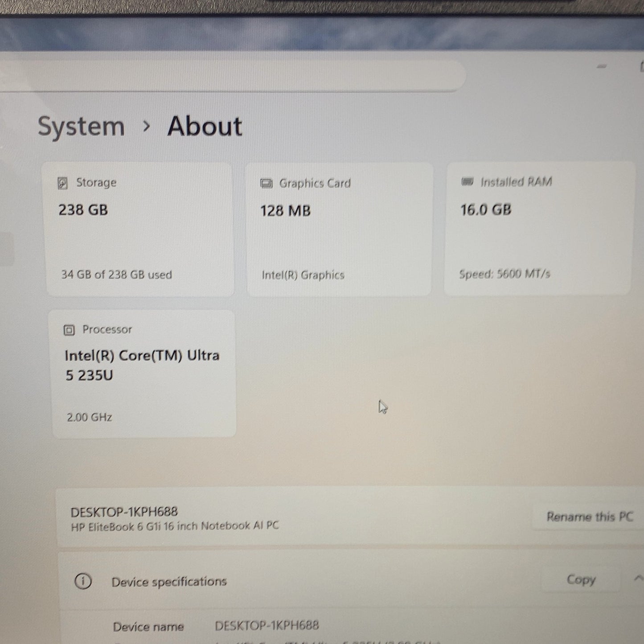The image size is (644, 644).
Task: Select the '238 GB' storage value
Action: [83, 210]
